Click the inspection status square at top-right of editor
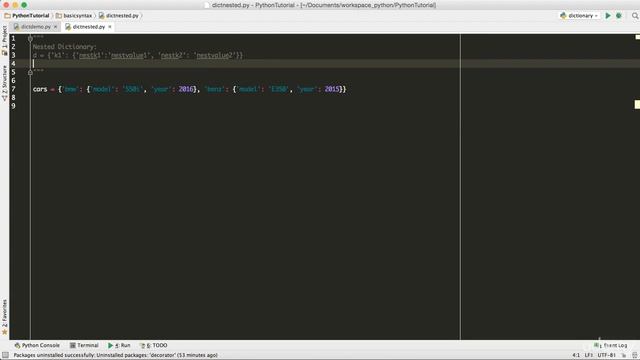 [x=638, y=37]
